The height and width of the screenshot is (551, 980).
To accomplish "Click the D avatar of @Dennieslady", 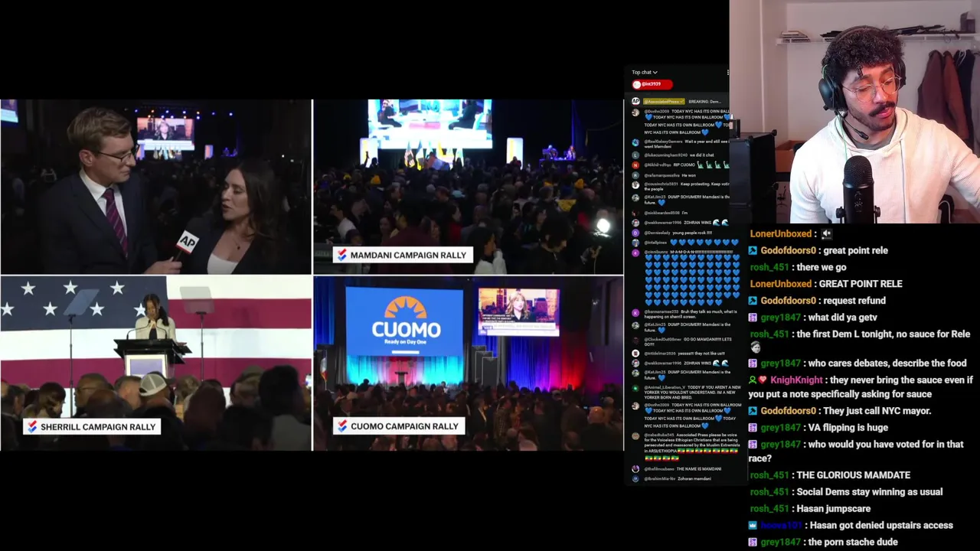I will pyautogui.click(x=635, y=233).
